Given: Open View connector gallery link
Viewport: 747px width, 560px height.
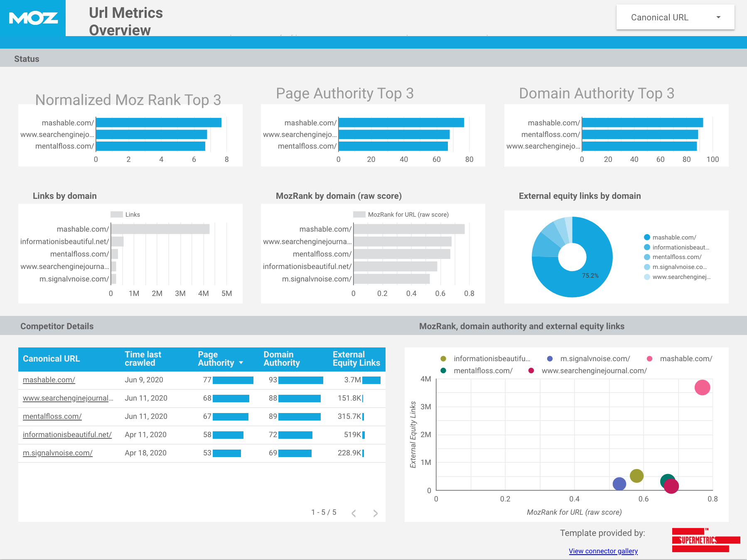Looking at the screenshot, I should [603, 551].
